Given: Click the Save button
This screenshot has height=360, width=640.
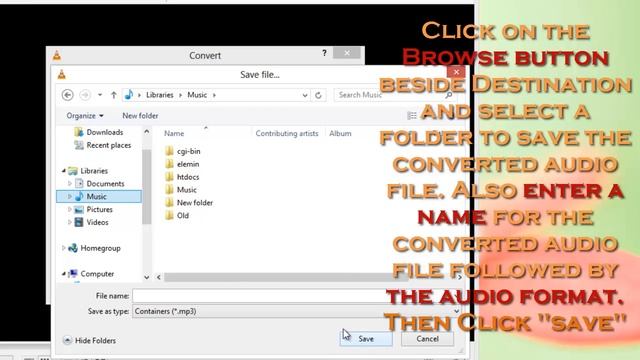Looking at the screenshot, I should coord(366,339).
